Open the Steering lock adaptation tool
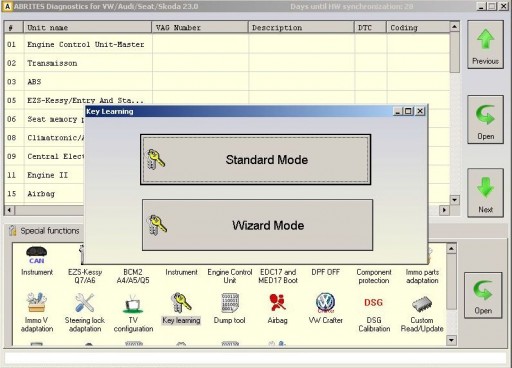Viewport: 512px width, 368px height. click(x=85, y=312)
